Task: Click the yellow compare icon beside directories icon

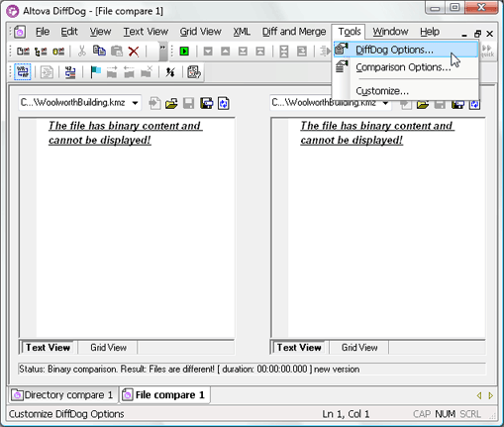Action: pyautogui.click(x=58, y=52)
